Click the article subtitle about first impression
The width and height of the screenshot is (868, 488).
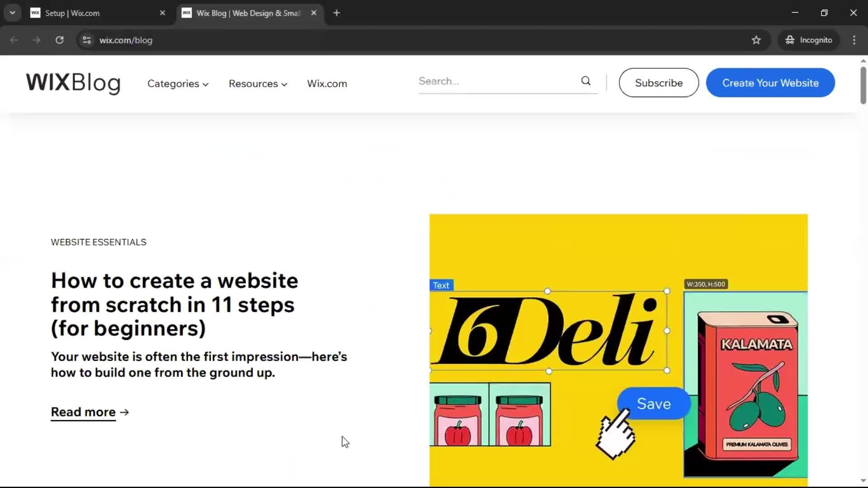pos(199,365)
